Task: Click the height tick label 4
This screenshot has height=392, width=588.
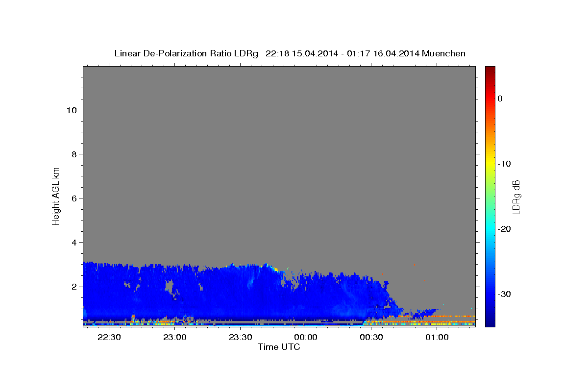Action: (73, 242)
